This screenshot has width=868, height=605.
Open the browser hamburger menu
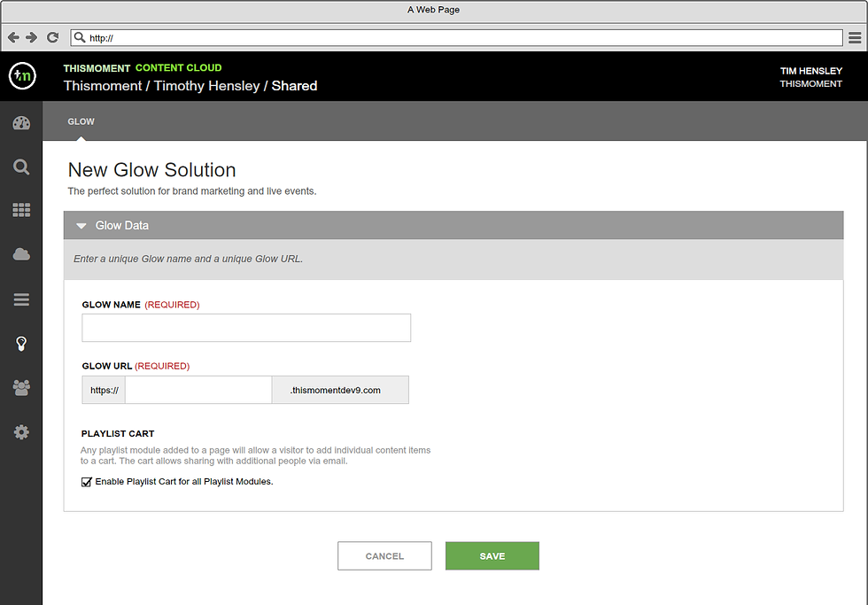pos(855,37)
